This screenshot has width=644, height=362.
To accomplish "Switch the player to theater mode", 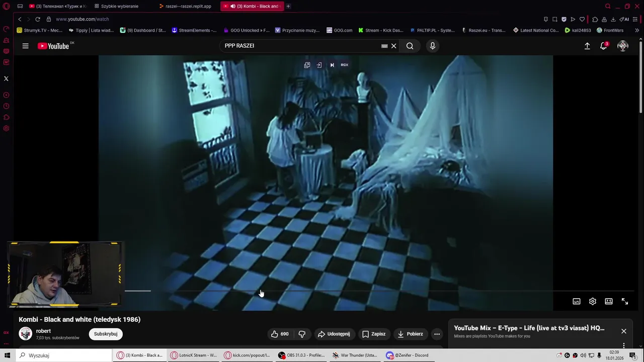I will 609,301.
